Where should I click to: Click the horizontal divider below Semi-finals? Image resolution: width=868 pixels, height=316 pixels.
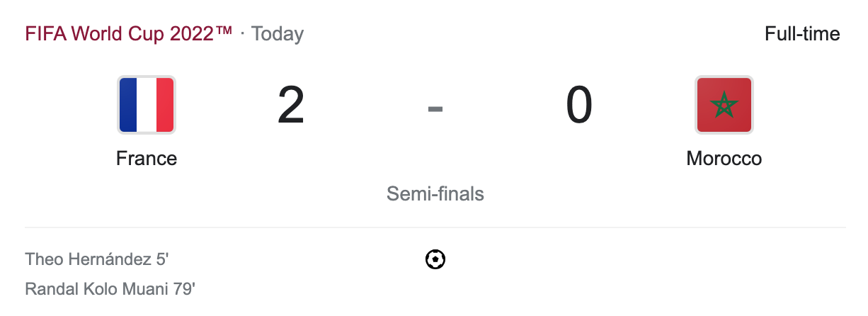[435, 227]
